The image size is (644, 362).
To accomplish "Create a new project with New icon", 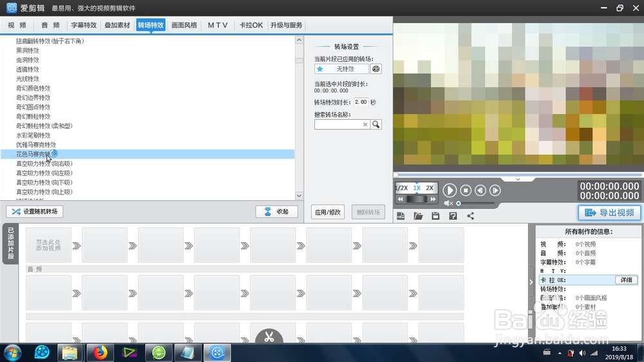I will 401,216.
